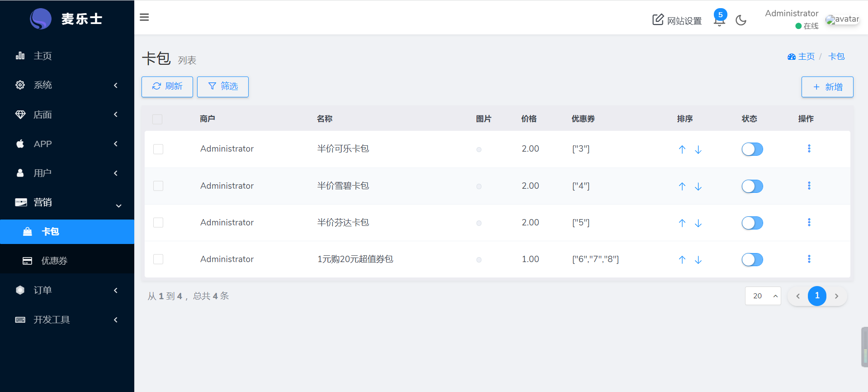Click the 主页 breadcrumb link
Viewport: 868px width, 392px height.
pyautogui.click(x=801, y=57)
